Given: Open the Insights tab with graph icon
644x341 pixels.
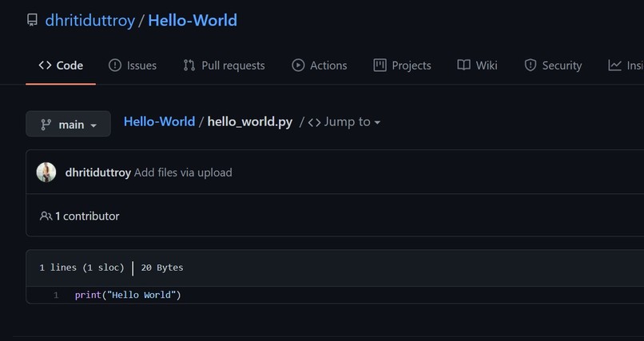Looking at the screenshot, I should coord(626,65).
